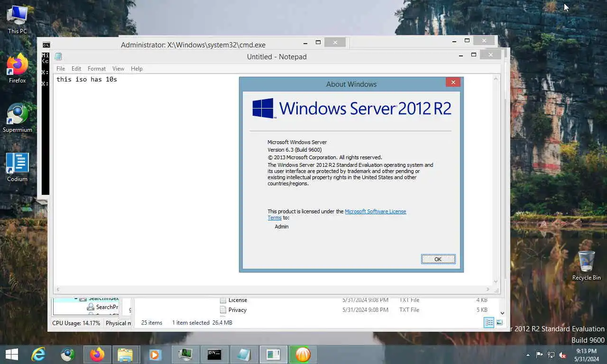Click the Privacy file's 5 KB size
Screen dimensions: 607x364
(482, 310)
